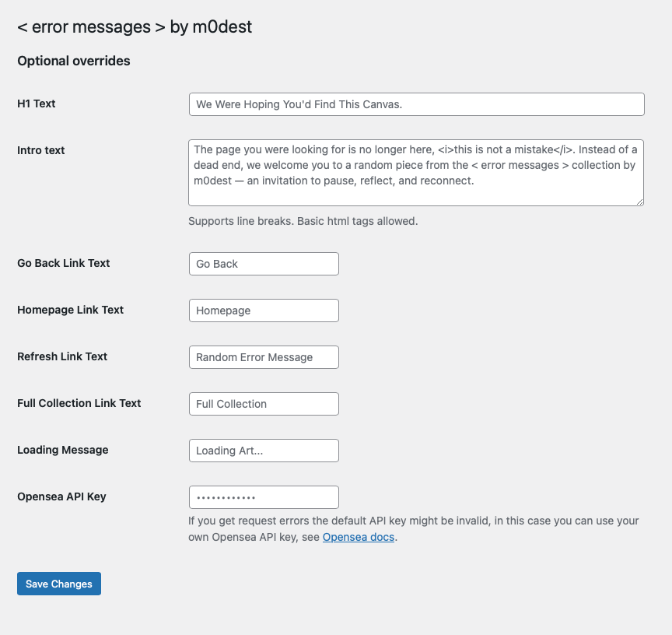The width and height of the screenshot is (672, 635).
Task: Click the "Loading Message" label
Action: pos(63,450)
